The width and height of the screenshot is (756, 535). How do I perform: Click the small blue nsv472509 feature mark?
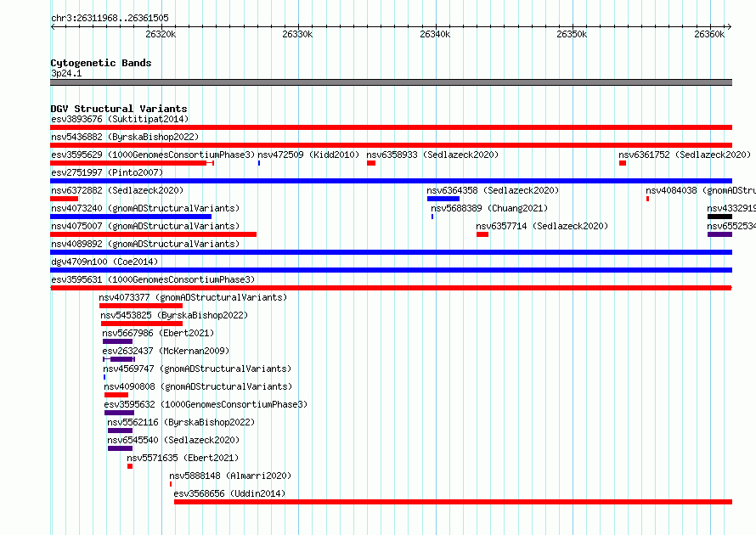pyautogui.click(x=259, y=163)
